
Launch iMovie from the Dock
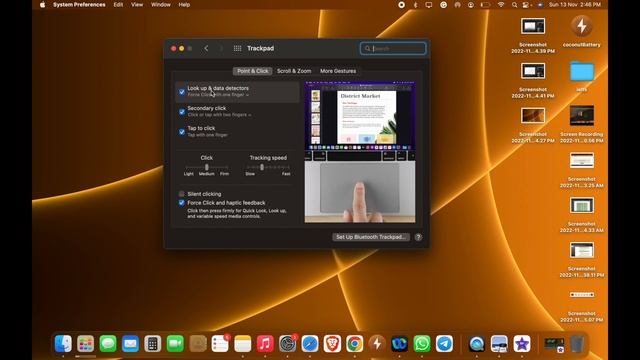coord(522,344)
